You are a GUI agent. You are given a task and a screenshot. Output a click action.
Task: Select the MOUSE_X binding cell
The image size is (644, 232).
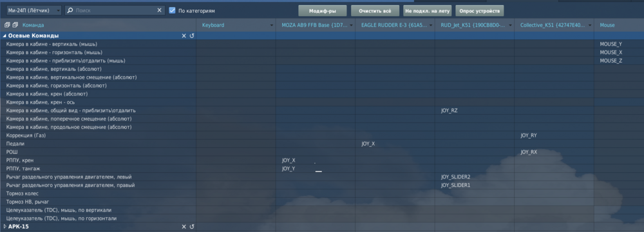[611, 52]
